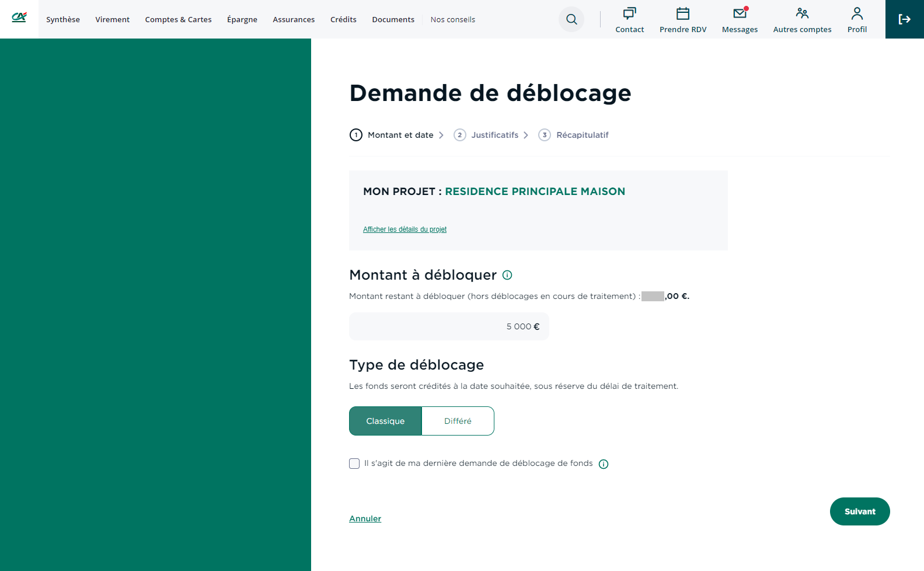Click the Autres comptes people icon
The height and width of the screenshot is (571, 924).
pos(802,13)
